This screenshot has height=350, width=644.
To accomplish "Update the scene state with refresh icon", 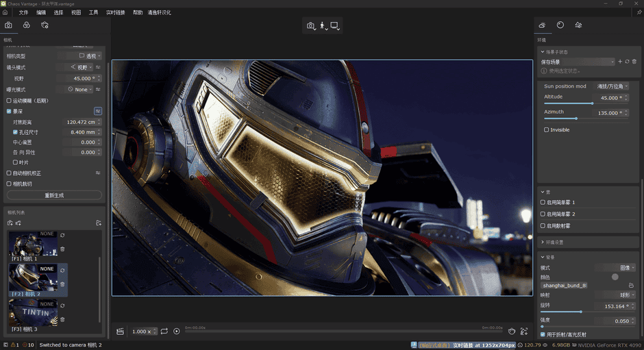I will (627, 62).
